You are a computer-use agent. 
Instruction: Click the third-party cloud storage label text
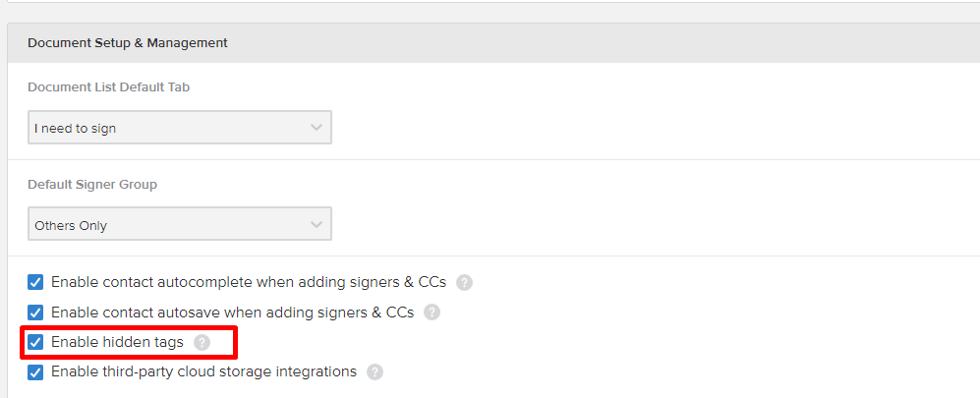203,371
